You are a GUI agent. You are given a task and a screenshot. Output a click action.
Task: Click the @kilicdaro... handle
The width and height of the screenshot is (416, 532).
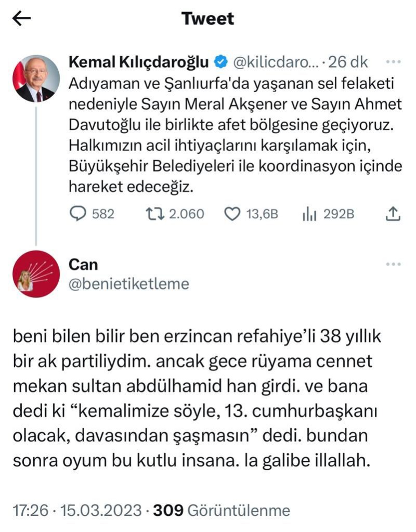(x=274, y=62)
